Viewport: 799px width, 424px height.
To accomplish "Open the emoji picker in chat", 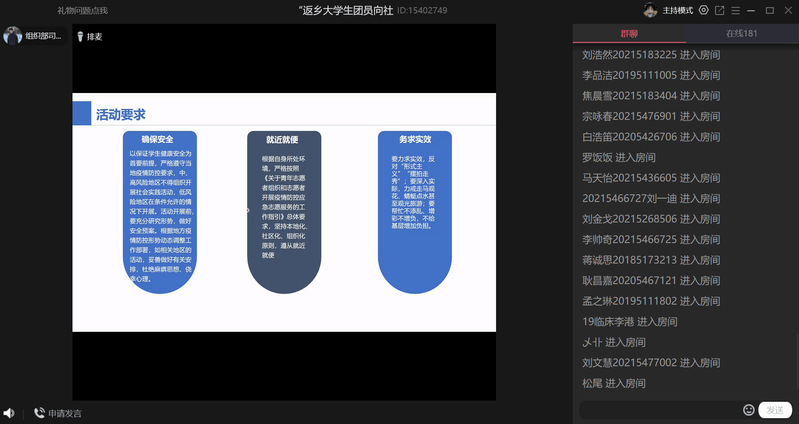I will 749,410.
